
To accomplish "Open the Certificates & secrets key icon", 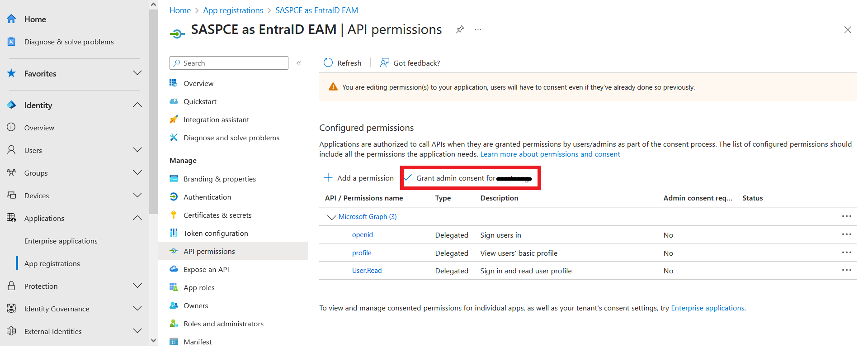I will point(174,215).
